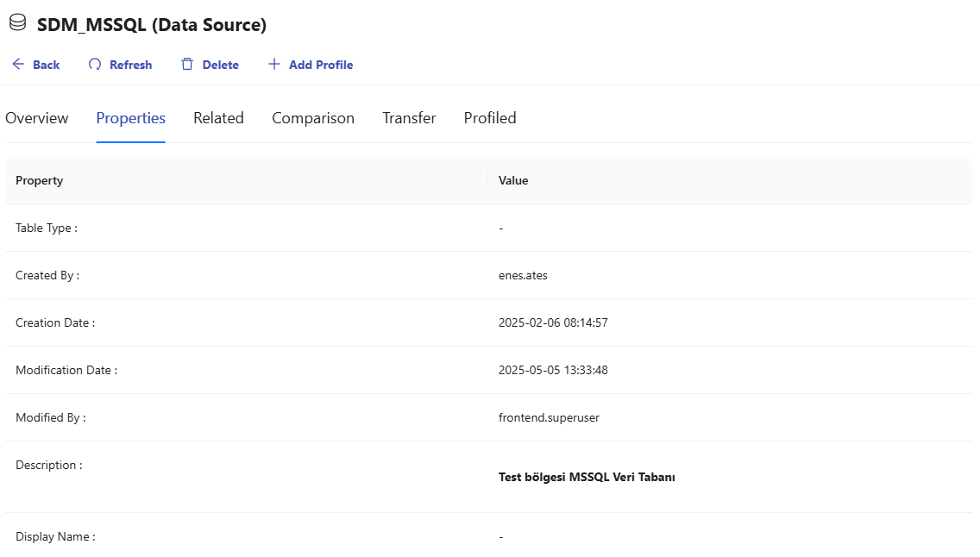Screen dimensions: 980x557
Task: Click the Modification Date value 2025-05-05 13:33:48
Action: pyautogui.click(x=553, y=370)
